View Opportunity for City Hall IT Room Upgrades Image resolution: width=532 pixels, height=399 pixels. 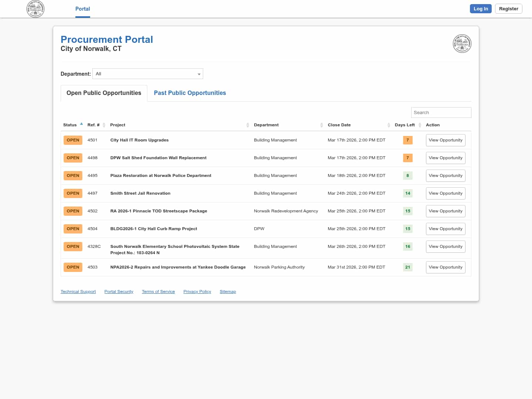[x=446, y=140]
